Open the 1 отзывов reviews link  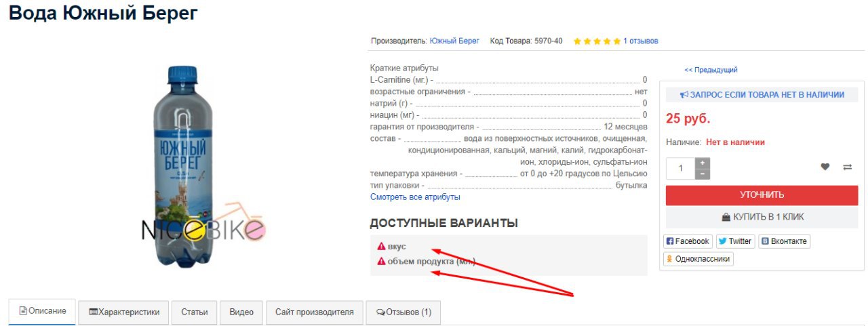[x=641, y=41]
